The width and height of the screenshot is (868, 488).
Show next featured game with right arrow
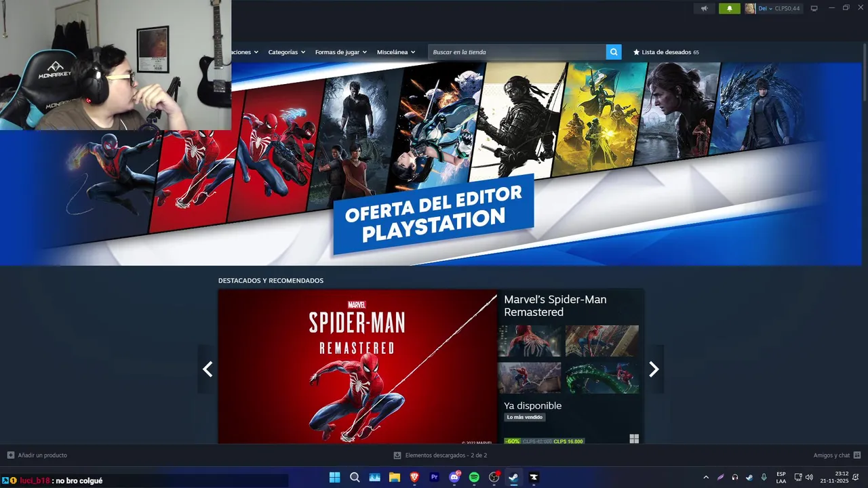[654, 369]
